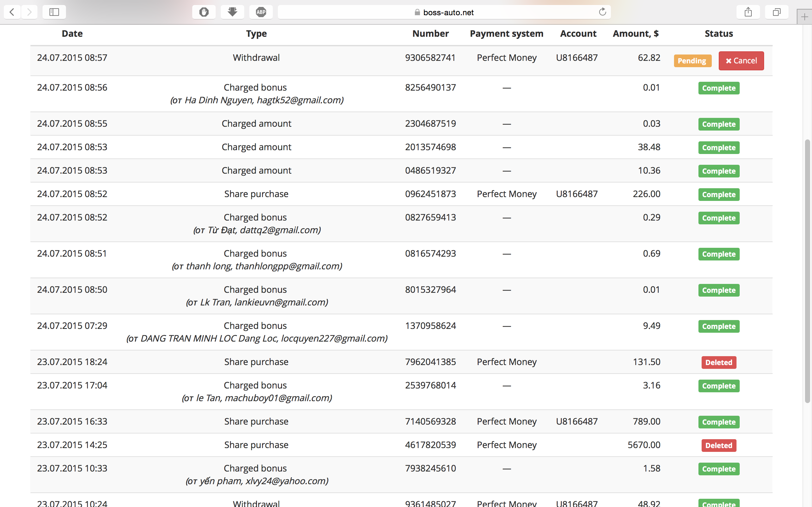Image resolution: width=812 pixels, height=507 pixels.
Task: Show all tabs overview icon
Action: coord(776,12)
